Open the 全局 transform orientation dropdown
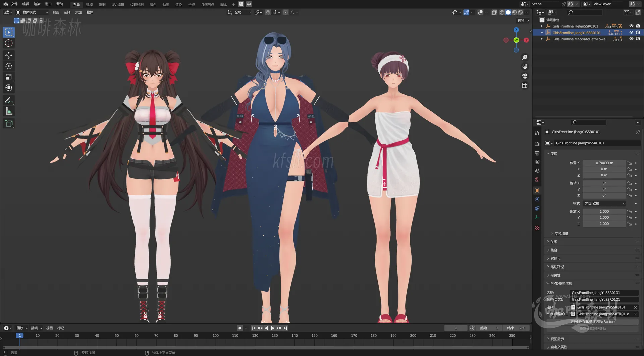Screen dimensions: 644x356 click(x=239, y=12)
